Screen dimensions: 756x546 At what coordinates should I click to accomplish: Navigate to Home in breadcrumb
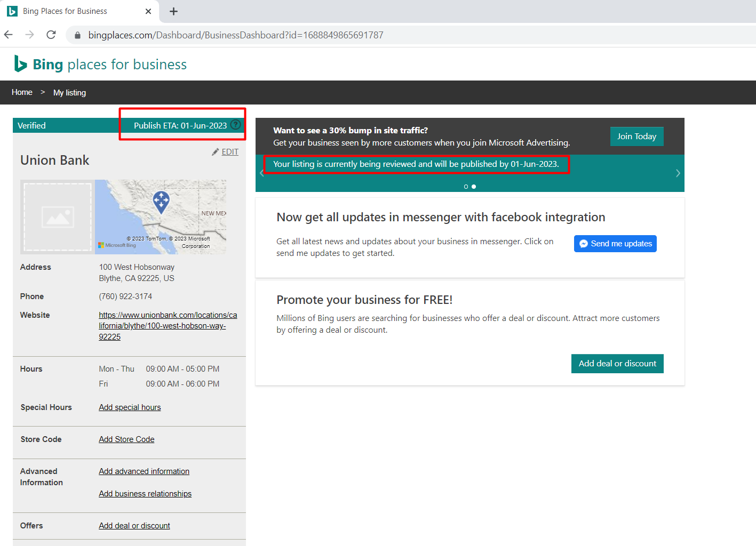[22, 92]
